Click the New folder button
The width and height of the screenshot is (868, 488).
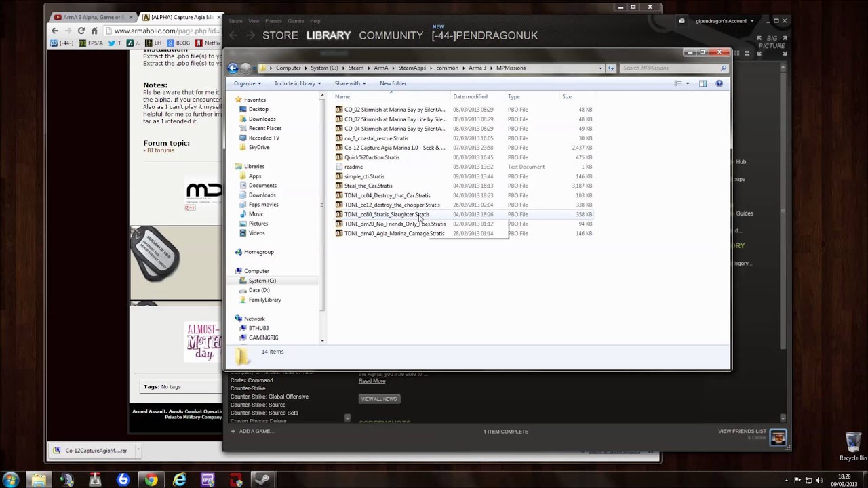[x=393, y=83]
